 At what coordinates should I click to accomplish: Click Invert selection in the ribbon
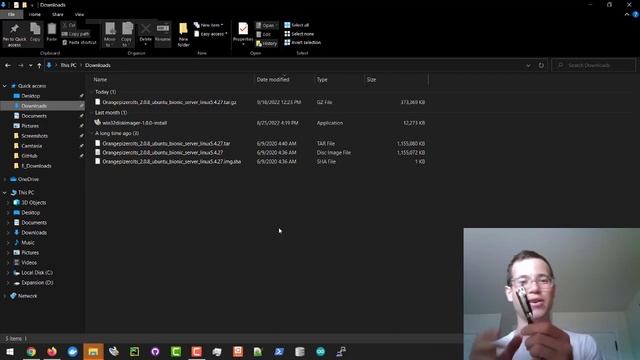(302, 42)
